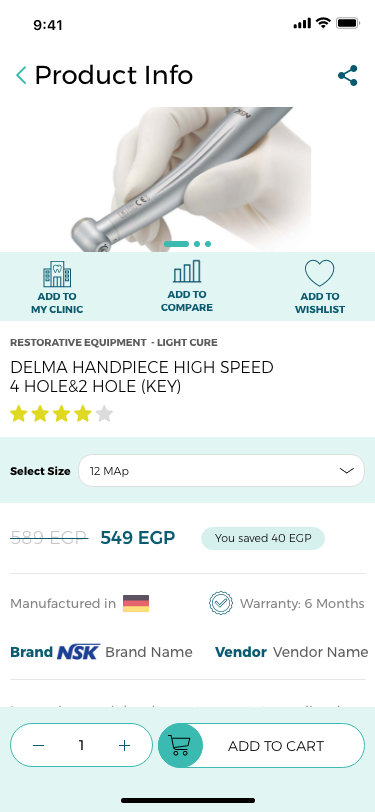Share this product using the share icon

[348, 76]
